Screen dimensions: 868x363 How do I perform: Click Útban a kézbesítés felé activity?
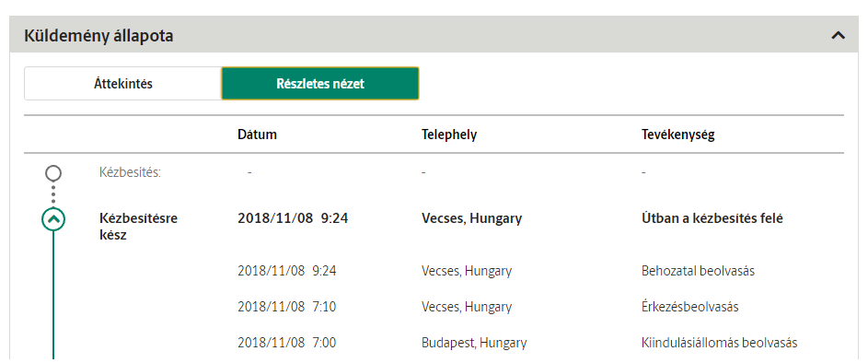click(x=712, y=218)
